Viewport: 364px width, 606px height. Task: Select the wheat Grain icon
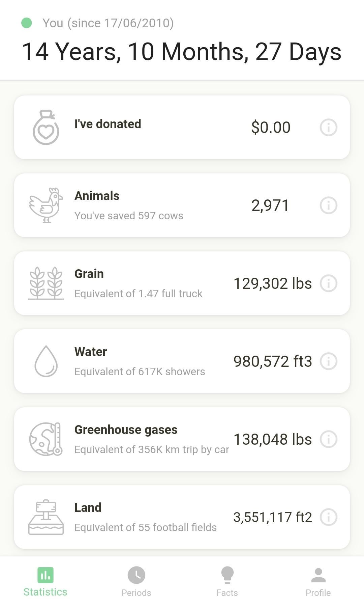(x=46, y=283)
